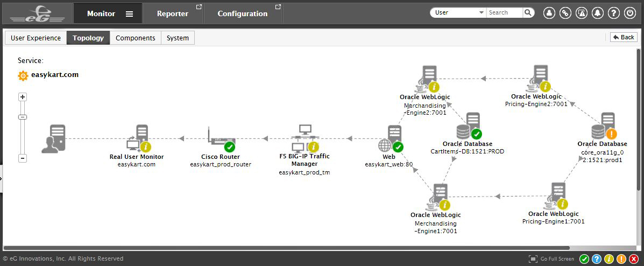The height and width of the screenshot is (266, 644).
Task: Click the blue unknown state icon in footer
Action: [597, 259]
